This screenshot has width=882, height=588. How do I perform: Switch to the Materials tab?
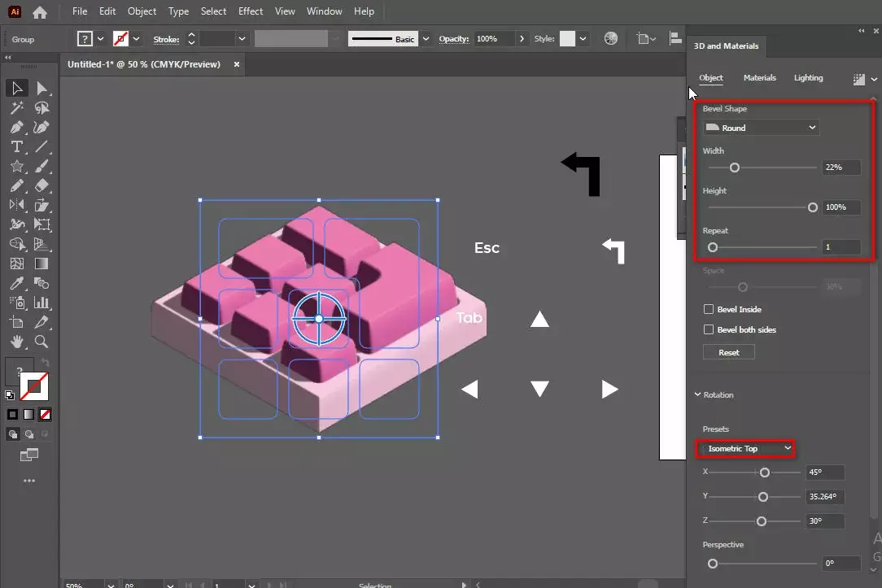[759, 77]
